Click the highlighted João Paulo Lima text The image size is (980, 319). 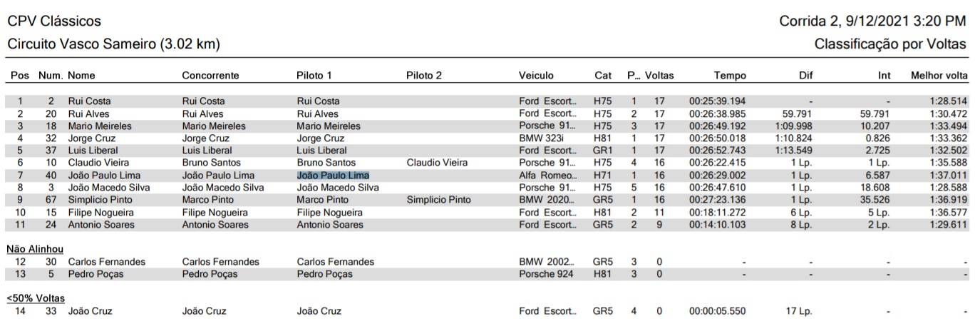(x=333, y=176)
